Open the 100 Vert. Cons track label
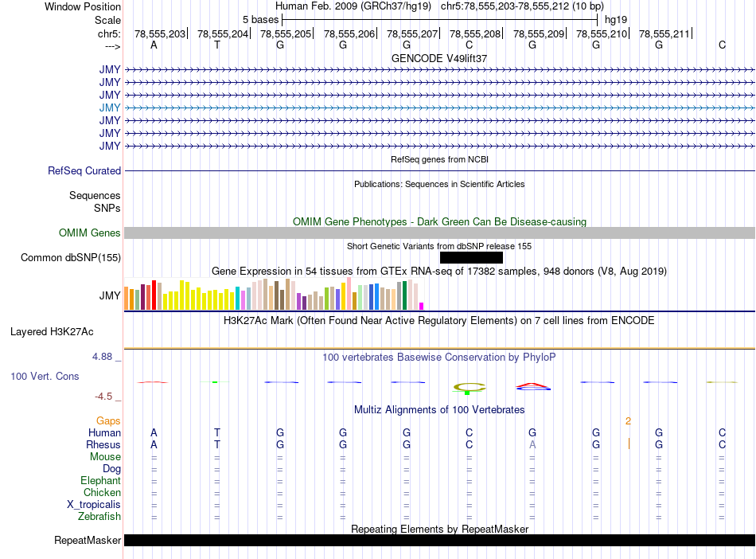 point(45,376)
